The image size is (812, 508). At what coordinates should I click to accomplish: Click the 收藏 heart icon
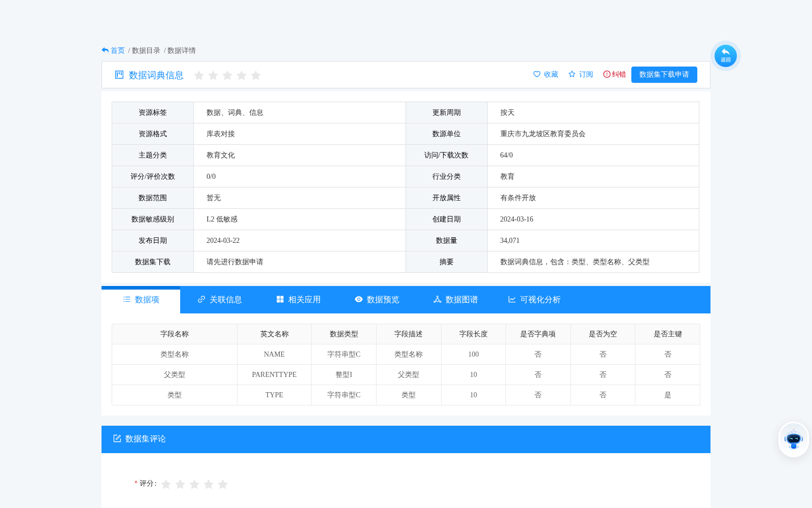pos(537,74)
